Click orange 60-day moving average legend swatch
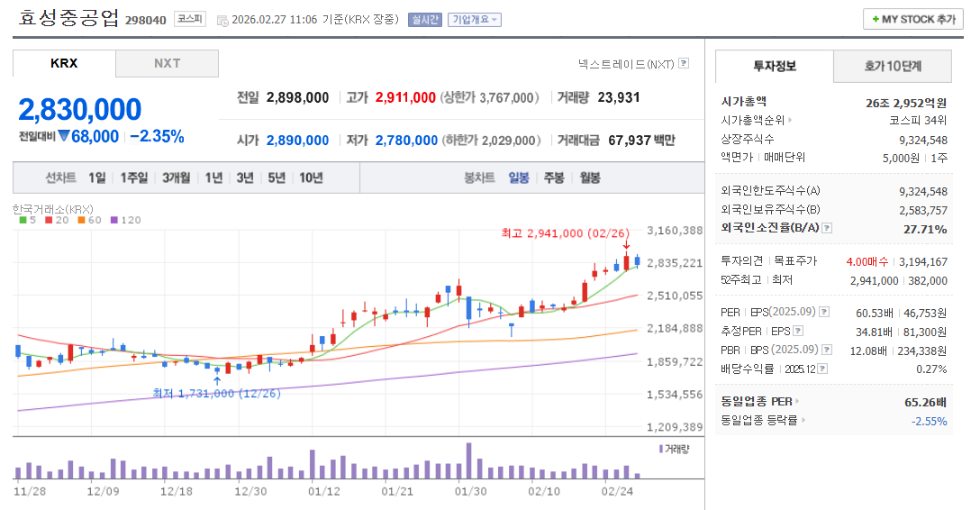Viewport: 980px width, 510px height. (x=81, y=220)
